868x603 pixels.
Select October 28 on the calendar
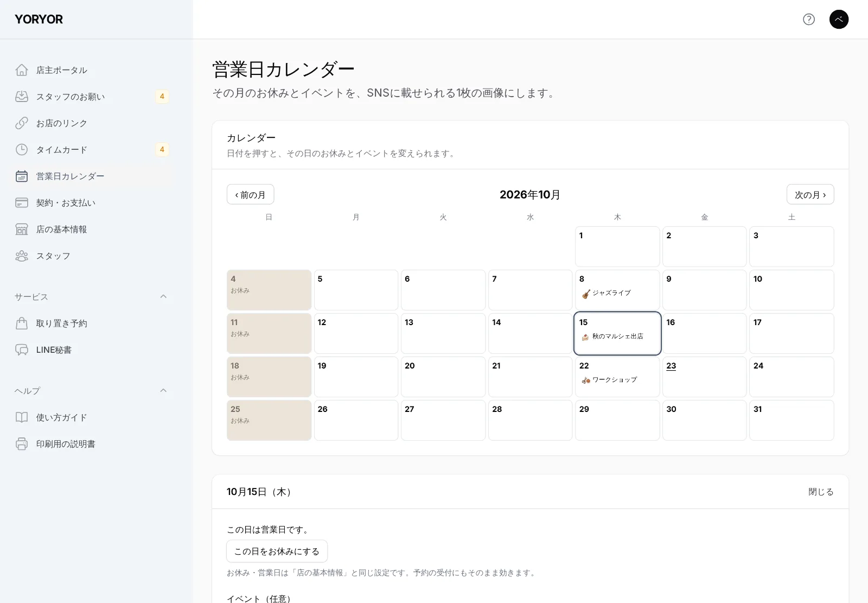pos(530,420)
